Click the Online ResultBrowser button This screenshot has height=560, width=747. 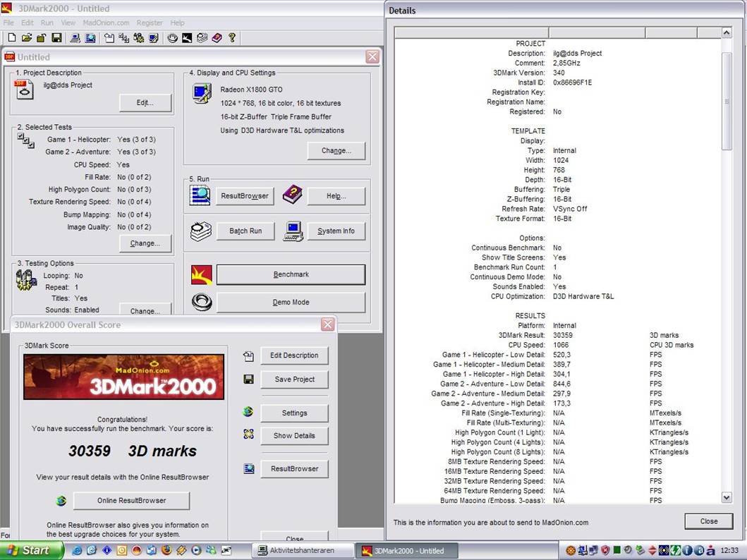pyautogui.click(x=131, y=501)
